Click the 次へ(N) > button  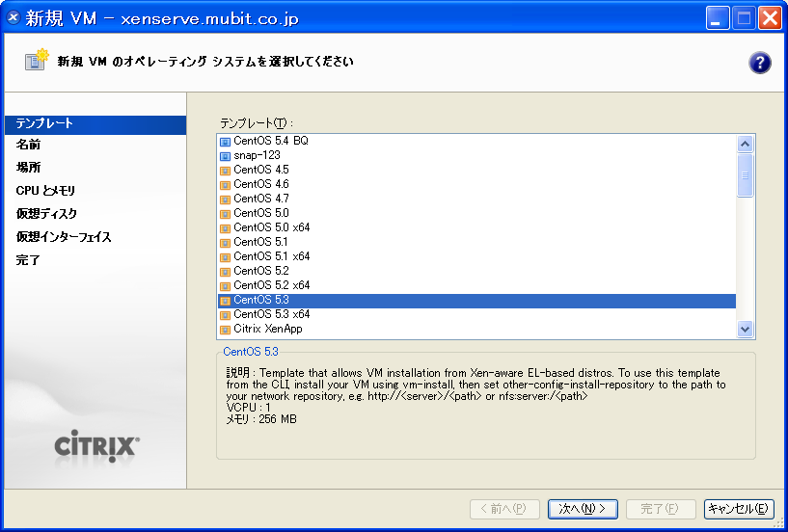(x=583, y=509)
